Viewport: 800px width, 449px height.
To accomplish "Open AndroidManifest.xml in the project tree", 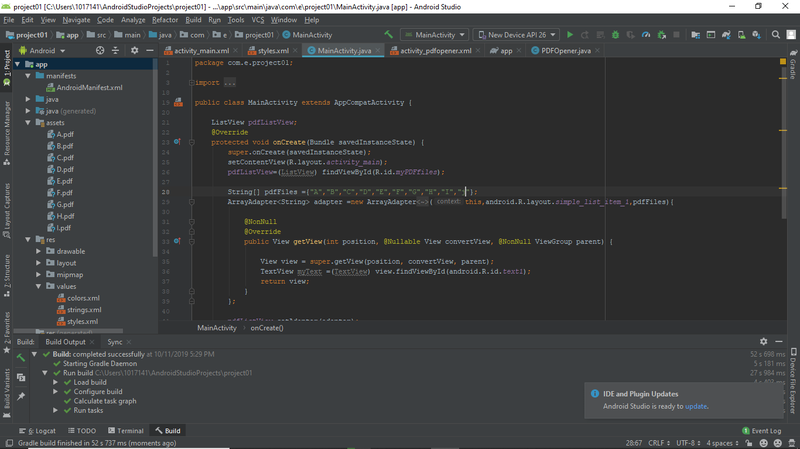I will pyautogui.click(x=89, y=88).
